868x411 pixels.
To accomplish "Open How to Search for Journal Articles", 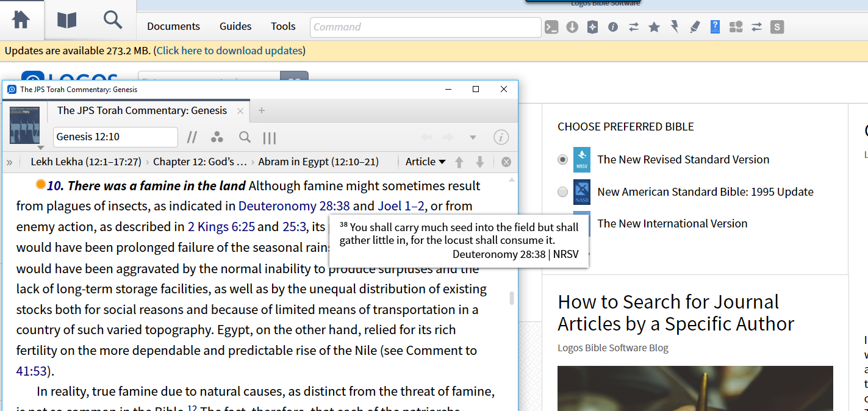I will point(676,313).
